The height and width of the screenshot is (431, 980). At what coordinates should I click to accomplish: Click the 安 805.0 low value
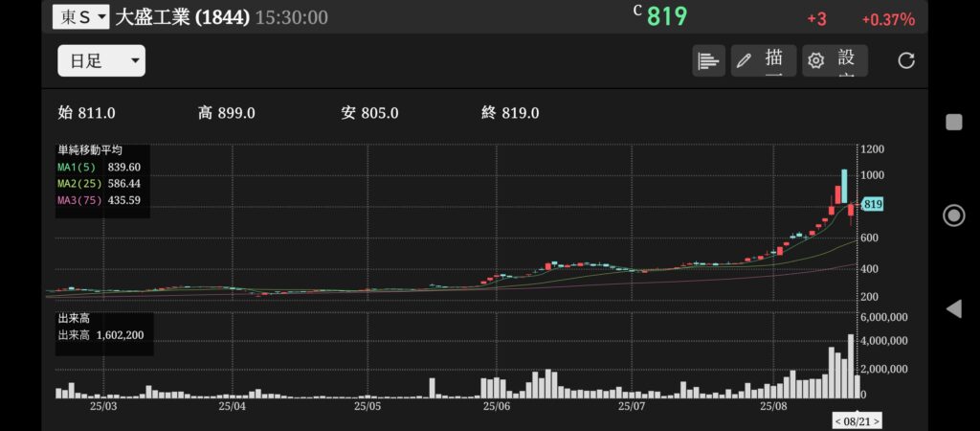click(370, 113)
